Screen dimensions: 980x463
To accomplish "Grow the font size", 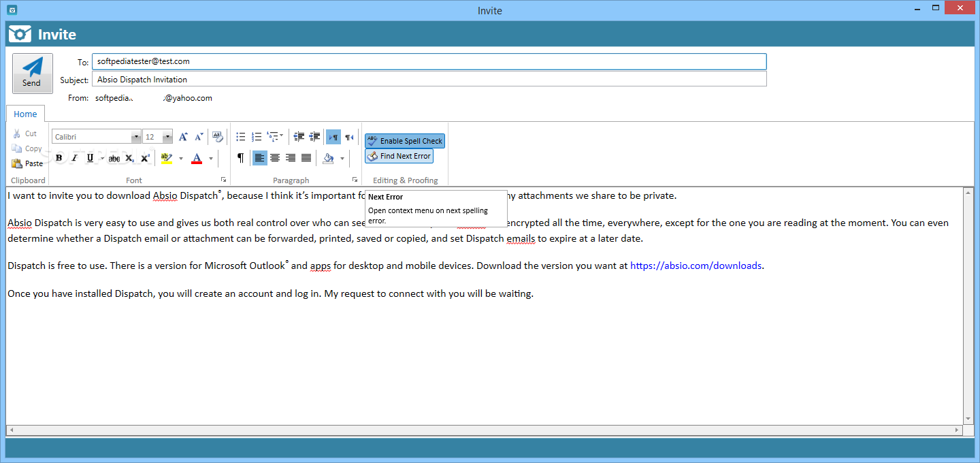I will tap(183, 137).
